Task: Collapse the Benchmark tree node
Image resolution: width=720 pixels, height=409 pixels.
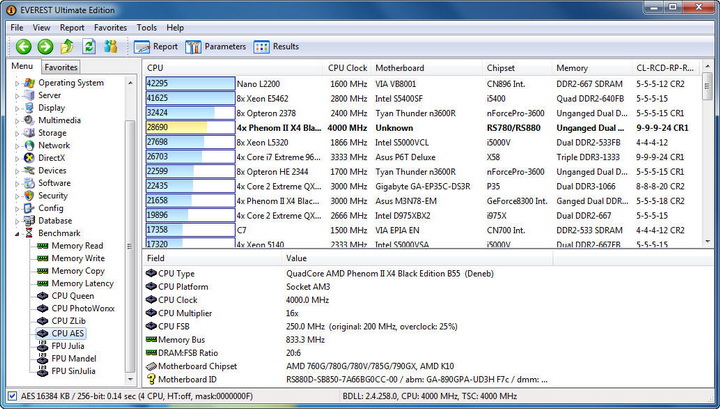Action: (x=17, y=234)
